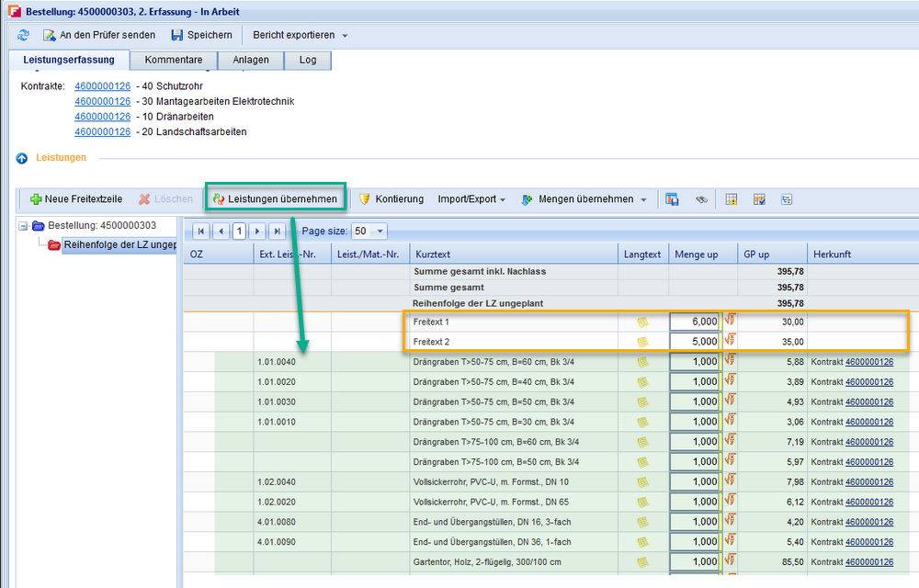The width and height of the screenshot is (919, 588).
Task: Open the Page size dropdown
Action: click(x=380, y=232)
